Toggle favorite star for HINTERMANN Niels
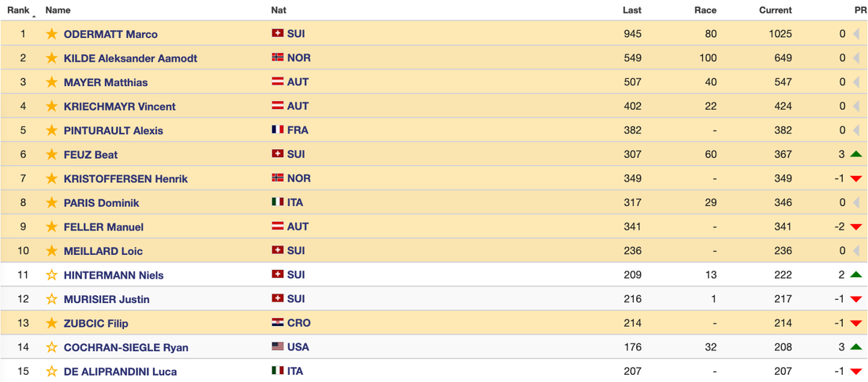The width and height of the screenshot is (868, 382). (51, 275)
